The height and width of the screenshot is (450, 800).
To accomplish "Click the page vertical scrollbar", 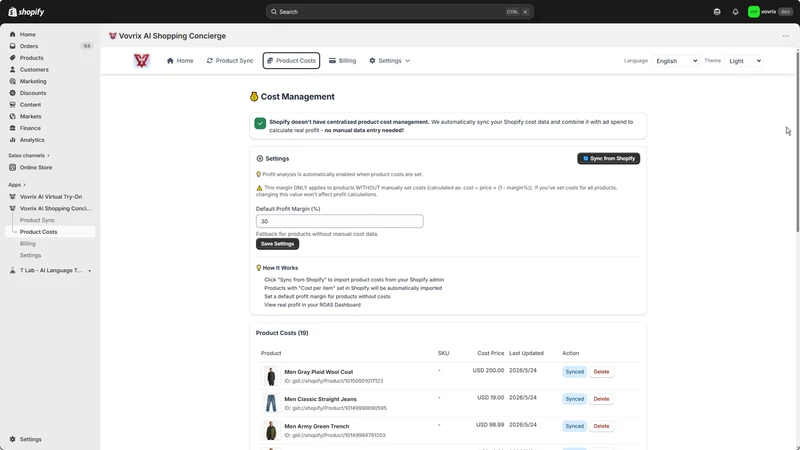I will pos(797,142).
